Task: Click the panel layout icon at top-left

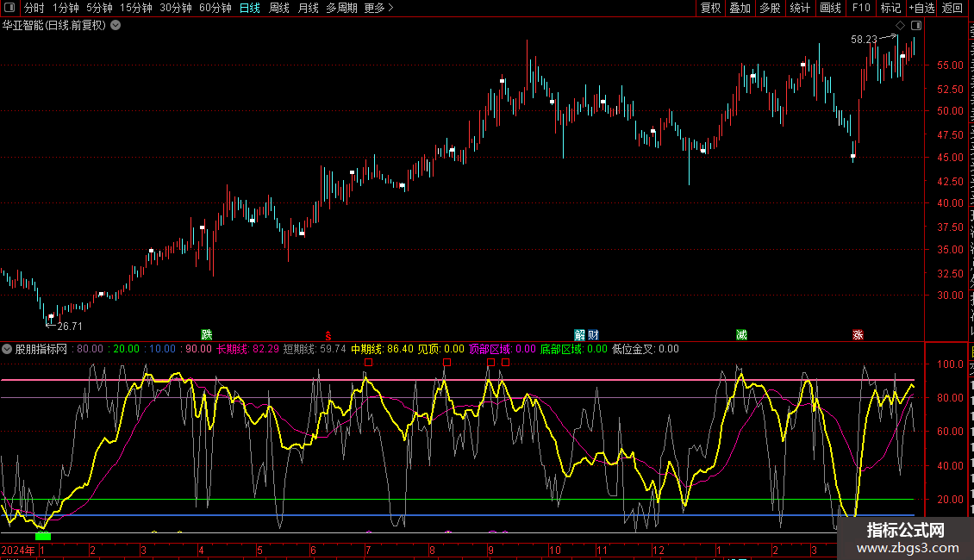Action: 9,8
